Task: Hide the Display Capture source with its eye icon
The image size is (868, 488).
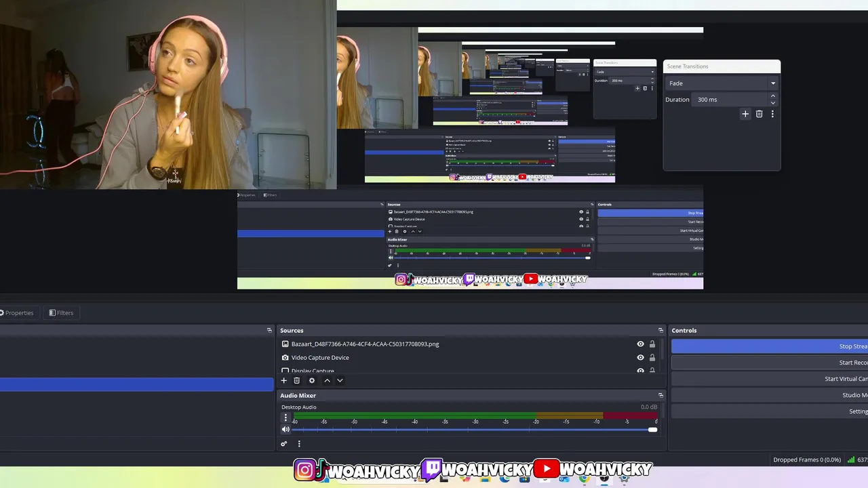Action: point(640,371)
